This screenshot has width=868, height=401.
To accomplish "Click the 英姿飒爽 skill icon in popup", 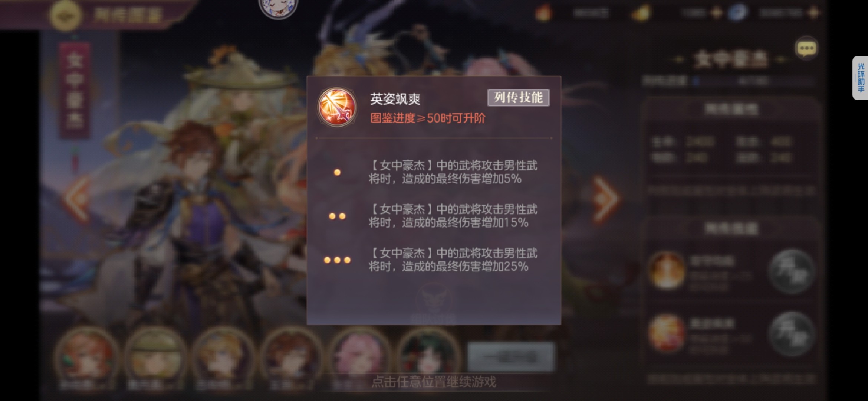I will point(337,107).
